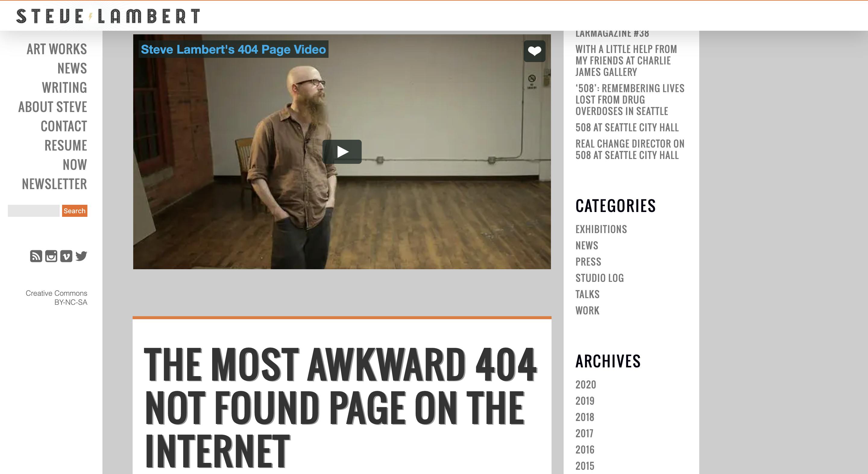Open About Steve page
Screen dimensions: 868x474
tap(52, 107)
